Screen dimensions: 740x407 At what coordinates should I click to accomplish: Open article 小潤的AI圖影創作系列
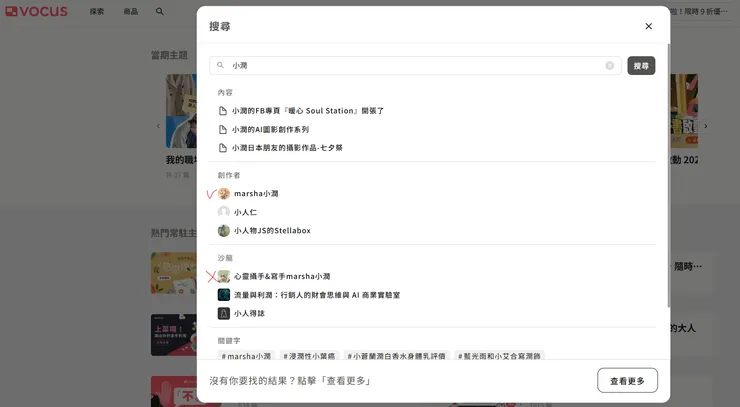[270, 129]
